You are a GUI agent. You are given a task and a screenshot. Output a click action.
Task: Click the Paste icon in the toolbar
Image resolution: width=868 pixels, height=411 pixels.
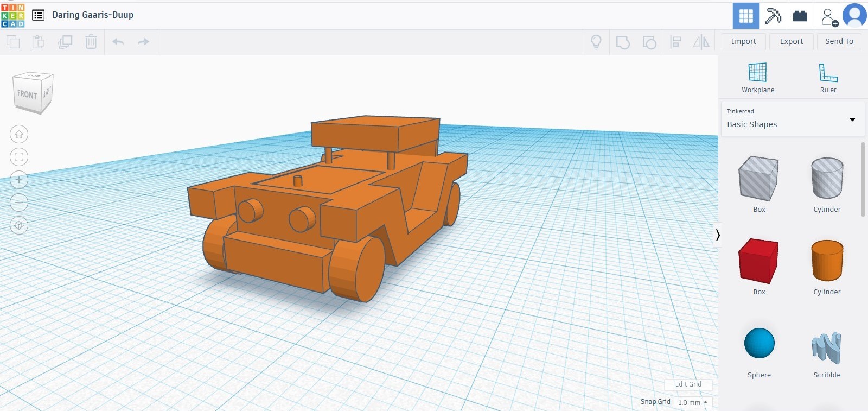pyautogui.click(x=39, y=42)
